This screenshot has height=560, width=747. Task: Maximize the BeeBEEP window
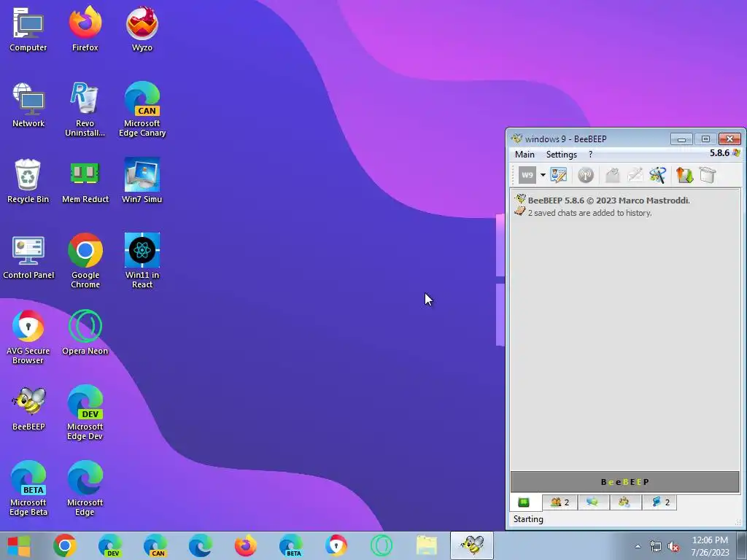[x=705, y=139]
